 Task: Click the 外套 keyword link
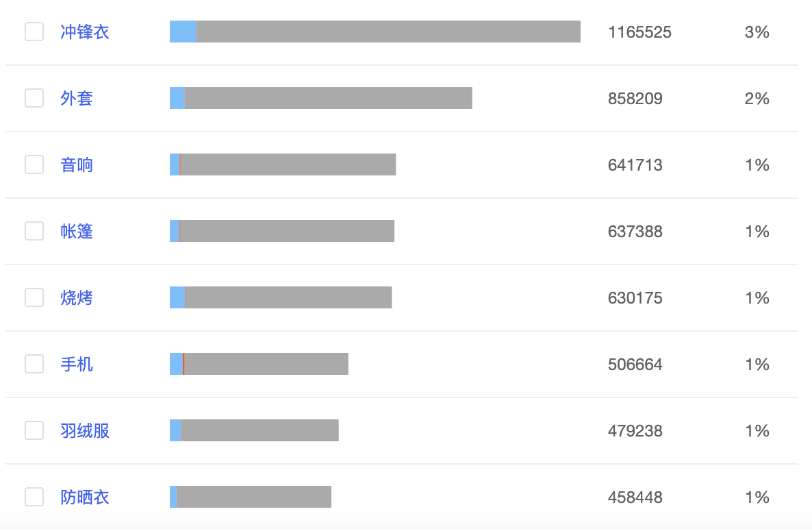pyautogui.click(x=76, y=98)
